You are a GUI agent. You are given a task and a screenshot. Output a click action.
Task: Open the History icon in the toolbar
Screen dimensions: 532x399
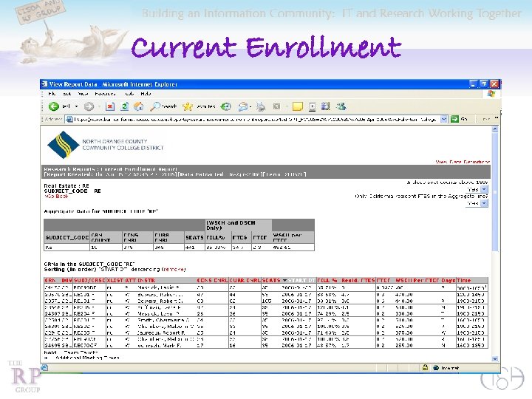pos(225,106)
